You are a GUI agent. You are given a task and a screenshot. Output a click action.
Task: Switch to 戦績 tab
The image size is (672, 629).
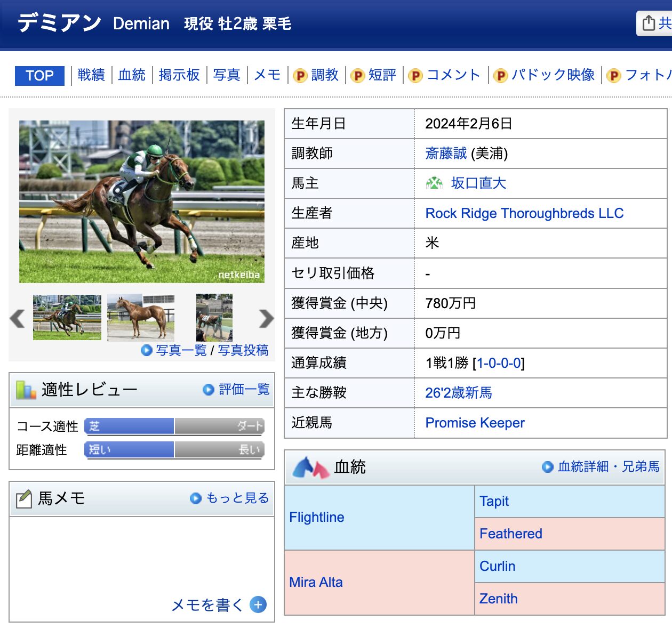tap(91, 75)
